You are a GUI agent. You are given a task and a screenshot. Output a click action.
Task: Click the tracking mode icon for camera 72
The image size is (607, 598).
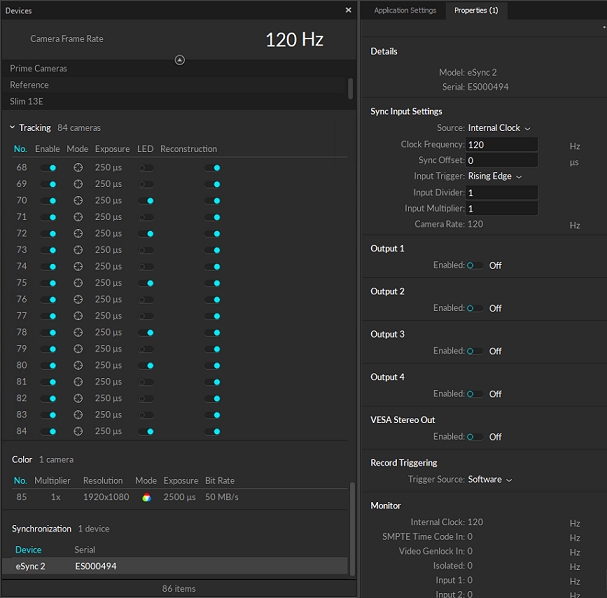pyautogui.click(x=78, y=233)
